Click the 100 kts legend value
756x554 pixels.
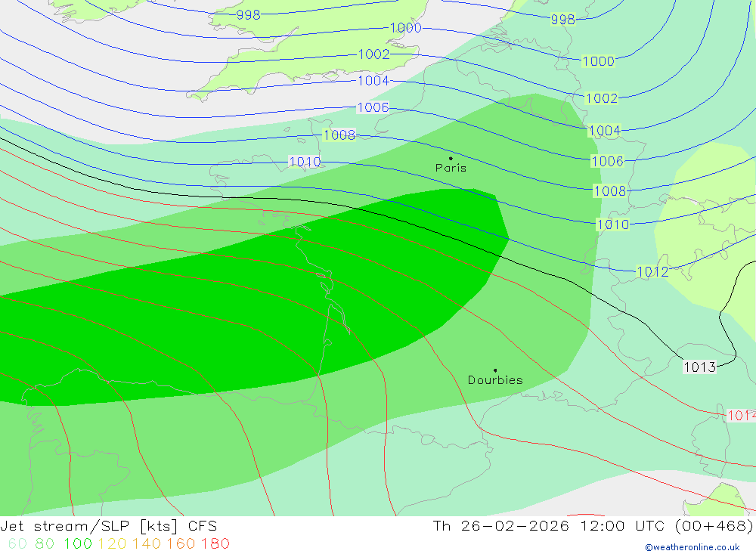[x=78, y=543]
